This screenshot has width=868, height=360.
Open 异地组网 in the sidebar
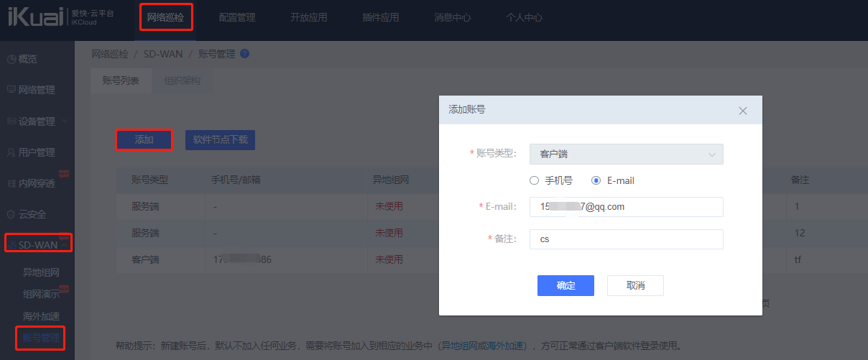point(41,272)
